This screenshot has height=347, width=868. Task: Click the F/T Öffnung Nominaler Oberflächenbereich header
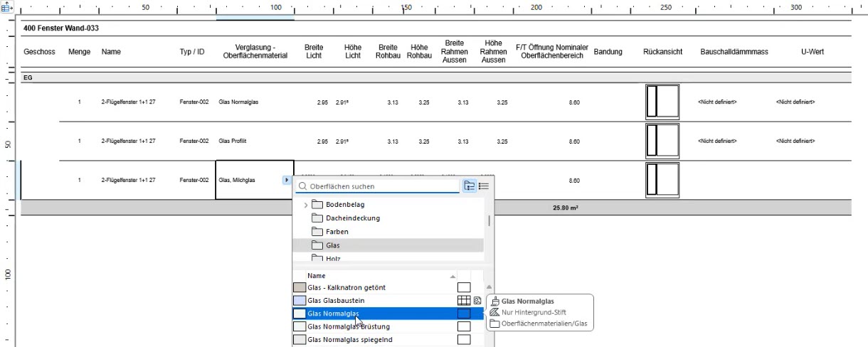[552, 52]
